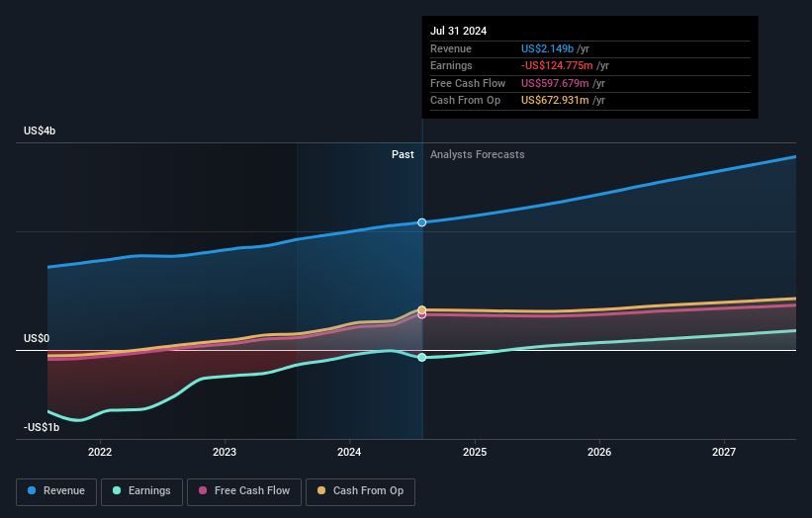Image resolution: width=812 pixels, height=518 pixels.
Task: Toggle the Earnings series in the legend
Action: 141,491
